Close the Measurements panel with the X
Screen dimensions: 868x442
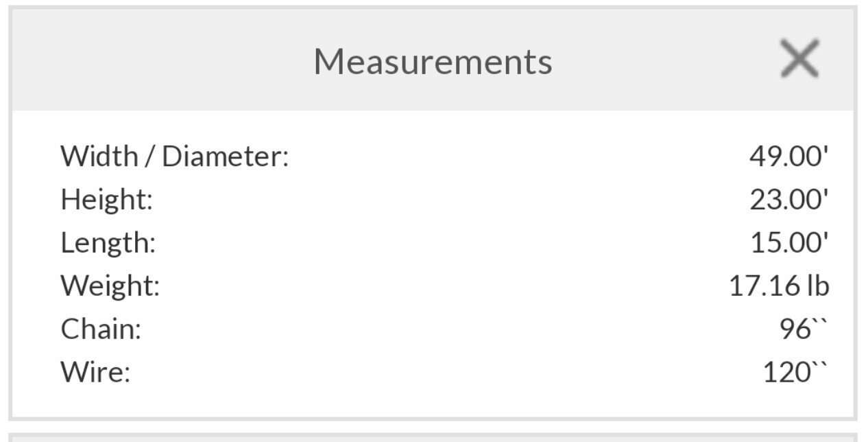coord(799,59)
